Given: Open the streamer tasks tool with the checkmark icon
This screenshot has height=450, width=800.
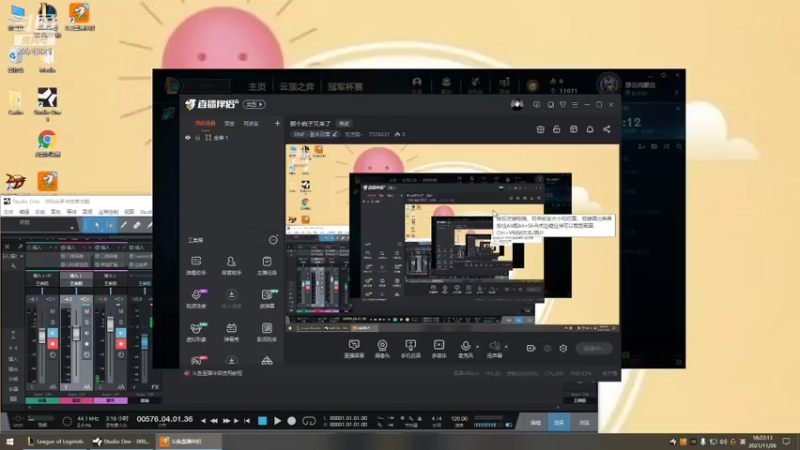Looking at the screenshot, I should tap(267, 265).
